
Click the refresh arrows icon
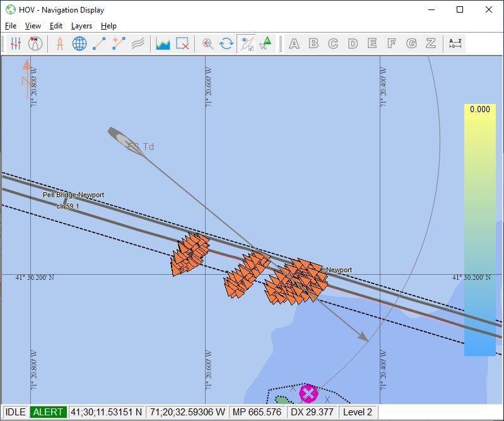point(226,43)
